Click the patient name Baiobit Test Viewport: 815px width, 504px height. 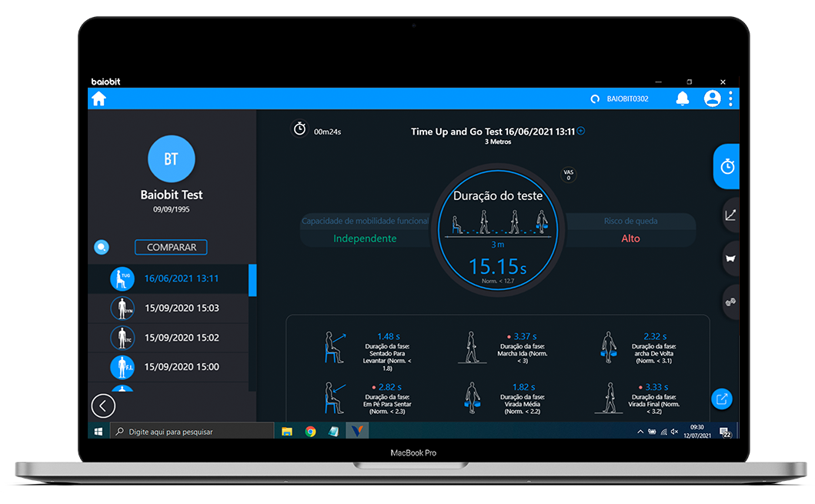coord(172,195)
